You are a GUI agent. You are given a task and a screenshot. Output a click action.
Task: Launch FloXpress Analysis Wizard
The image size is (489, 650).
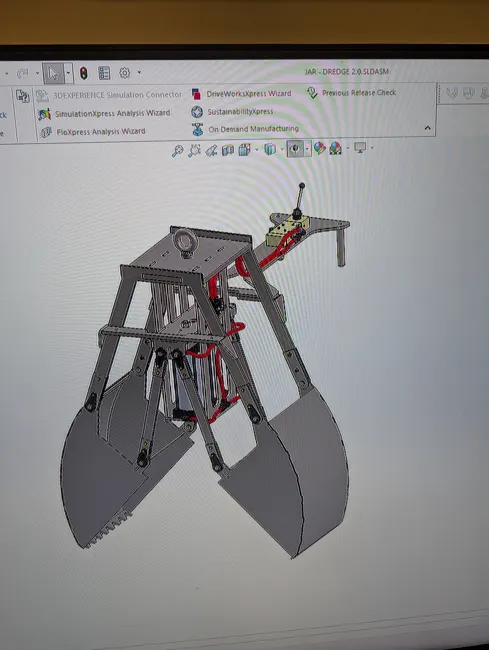[x=92, y=132]
